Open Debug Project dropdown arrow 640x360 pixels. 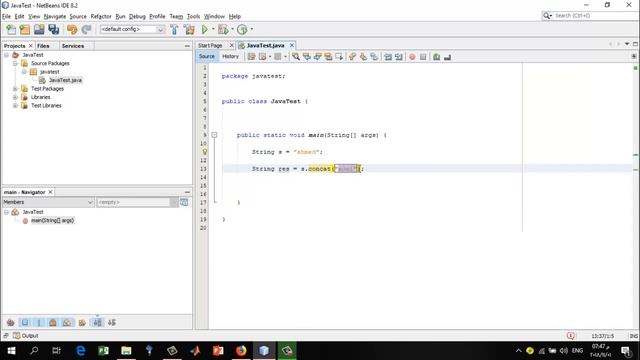coord(232,29)
